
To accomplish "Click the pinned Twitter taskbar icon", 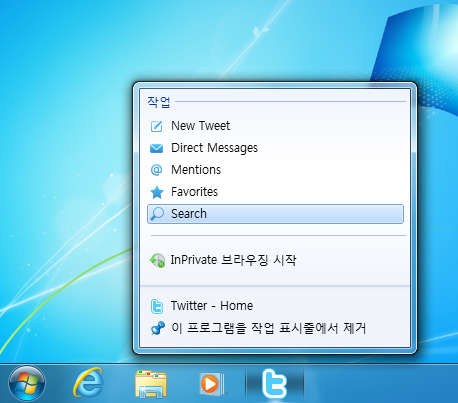I will [275, 384].
